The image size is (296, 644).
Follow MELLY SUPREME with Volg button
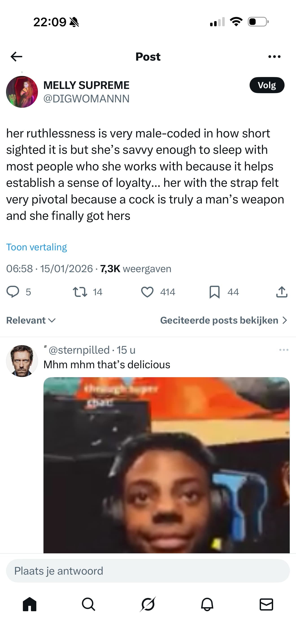(267, 85)
